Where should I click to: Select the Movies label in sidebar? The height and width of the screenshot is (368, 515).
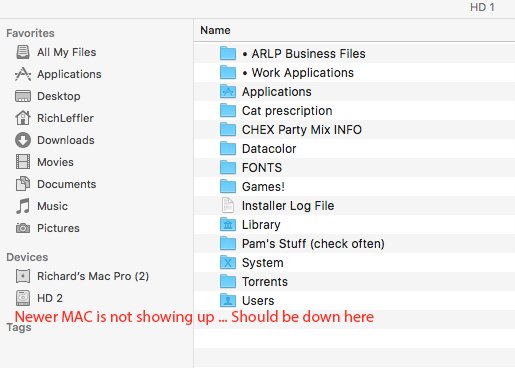click(x=55, y=162)
